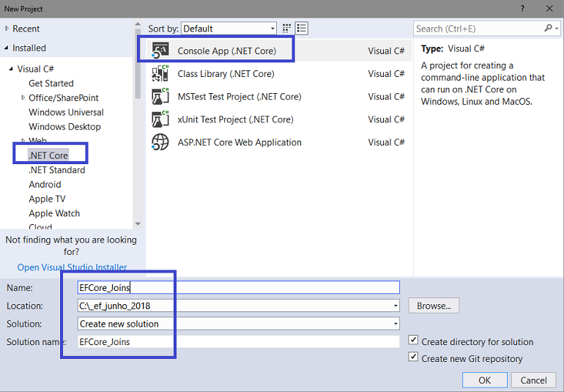Toggle Create new Git repository checkbox
Image resolution: width=564 pixels, height=392 pixels.
[x=413, y=357]
